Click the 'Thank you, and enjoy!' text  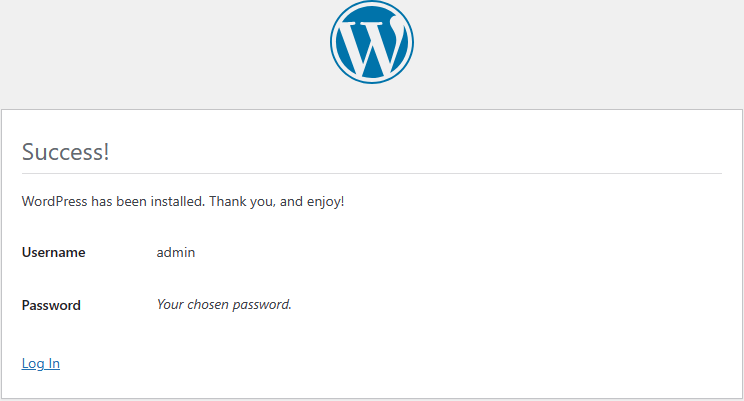277,201
